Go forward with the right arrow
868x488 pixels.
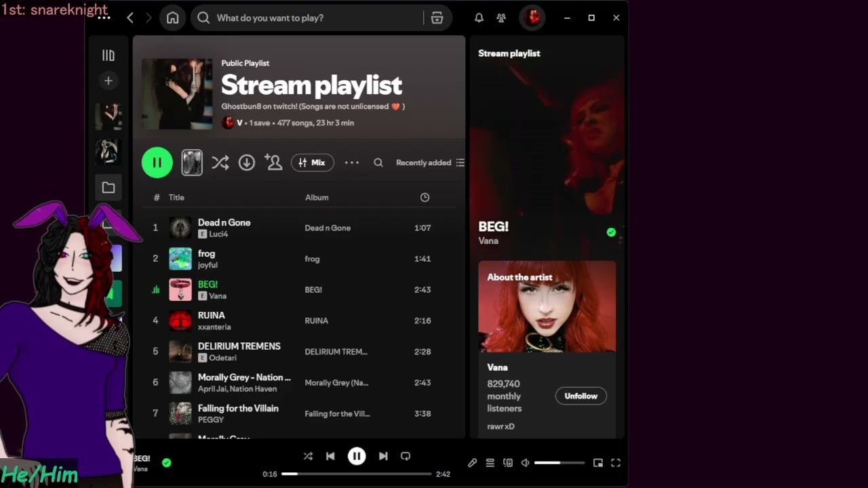coord(149,18)
